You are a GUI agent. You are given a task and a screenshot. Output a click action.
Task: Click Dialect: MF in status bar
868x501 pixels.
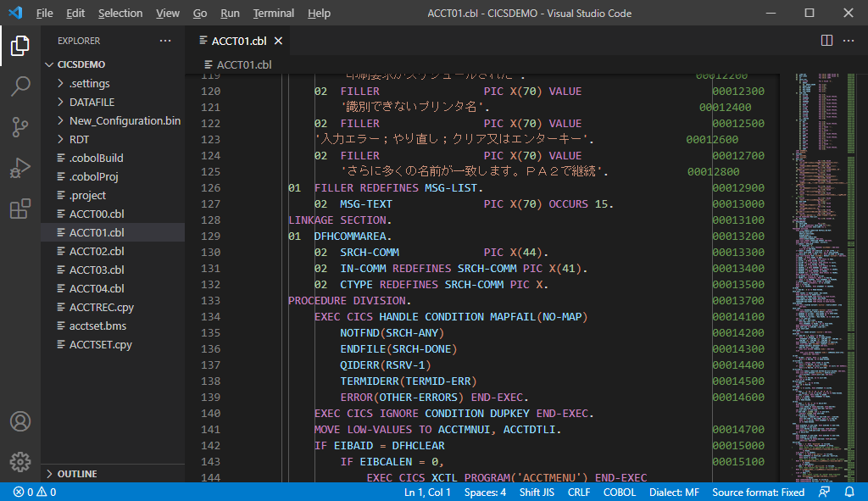click(x=674, y=492)
